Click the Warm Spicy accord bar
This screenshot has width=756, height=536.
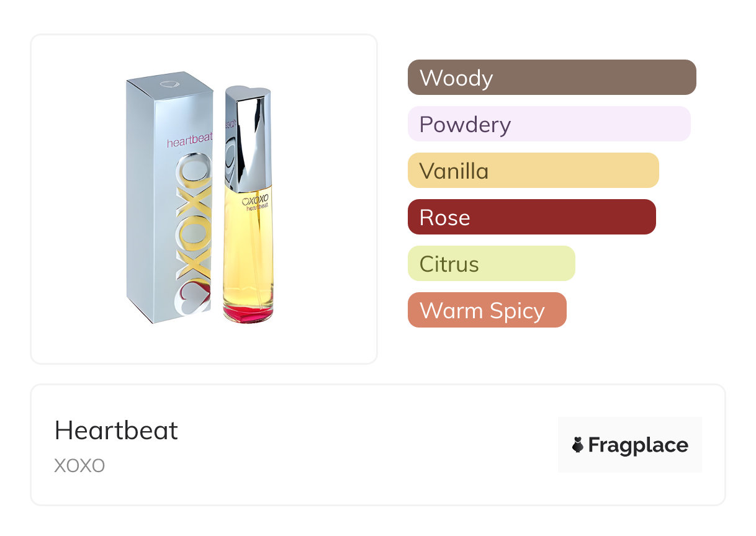[487, 310]
